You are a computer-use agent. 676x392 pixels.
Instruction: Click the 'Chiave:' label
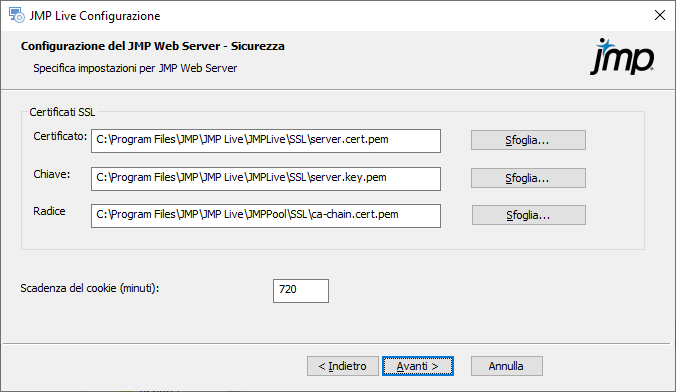point(52,174)
